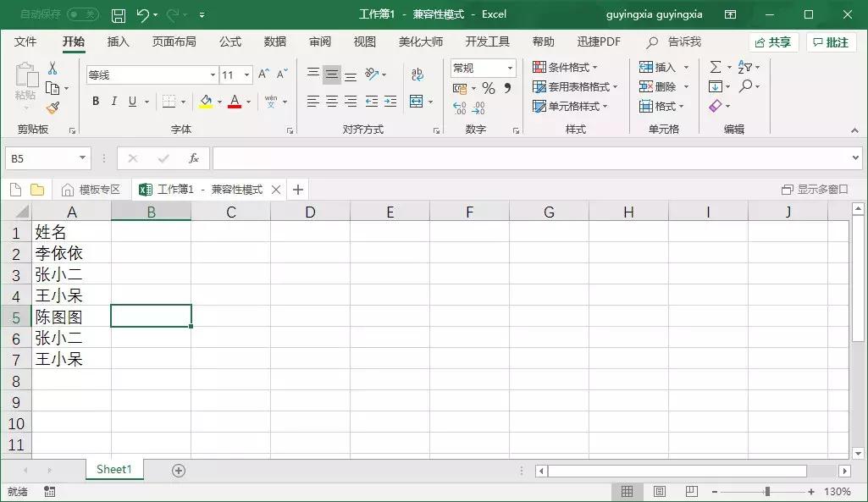The image size is (868, 502).
Task: Open the number format dropdown 常规
Action: click(x=509, y=67)
